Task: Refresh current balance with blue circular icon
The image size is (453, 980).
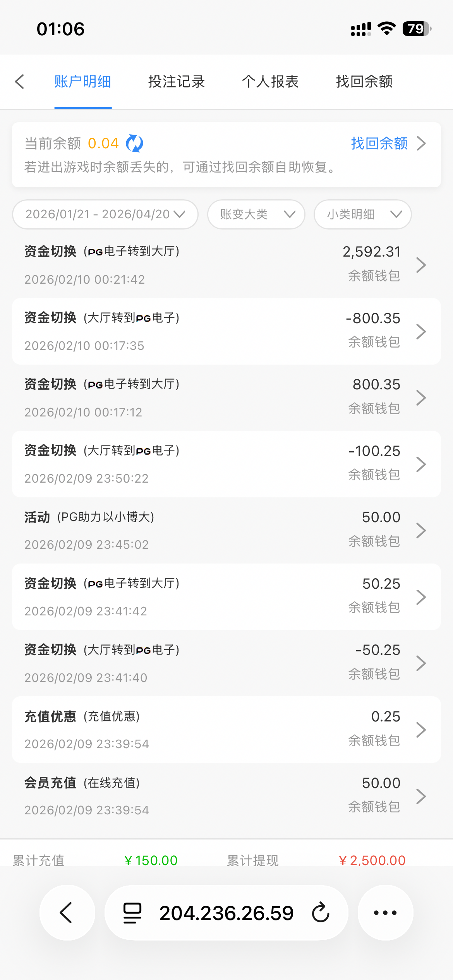Action: tap(134, 144)
